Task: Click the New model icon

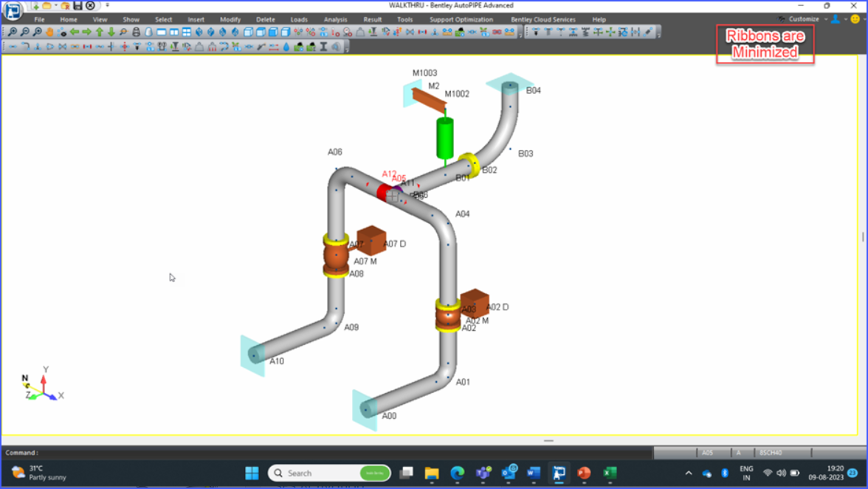Action: point(35,6)
